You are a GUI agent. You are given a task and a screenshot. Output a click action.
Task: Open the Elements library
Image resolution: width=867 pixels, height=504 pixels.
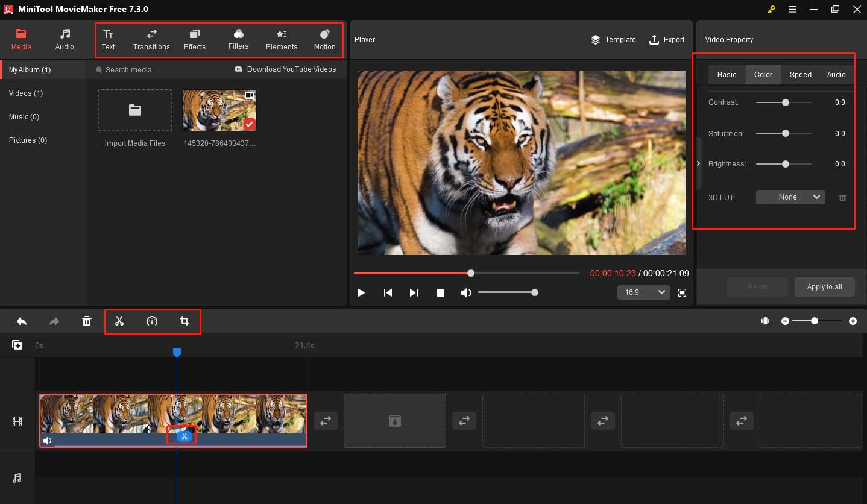pyautogui.click(x=282, y=40)
